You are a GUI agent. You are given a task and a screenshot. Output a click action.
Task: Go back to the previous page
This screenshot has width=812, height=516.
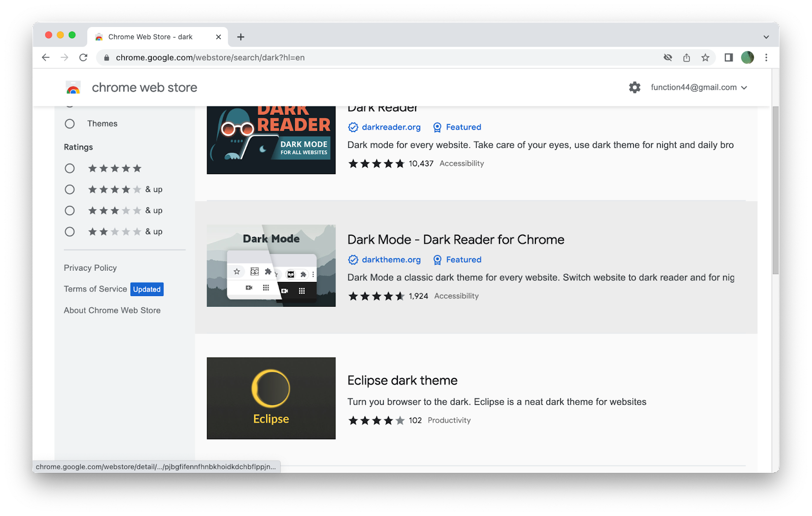click(46, 57)
